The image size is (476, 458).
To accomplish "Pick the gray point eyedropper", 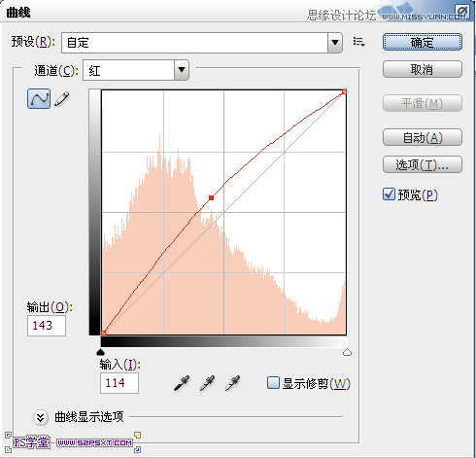I will point(207,383).
